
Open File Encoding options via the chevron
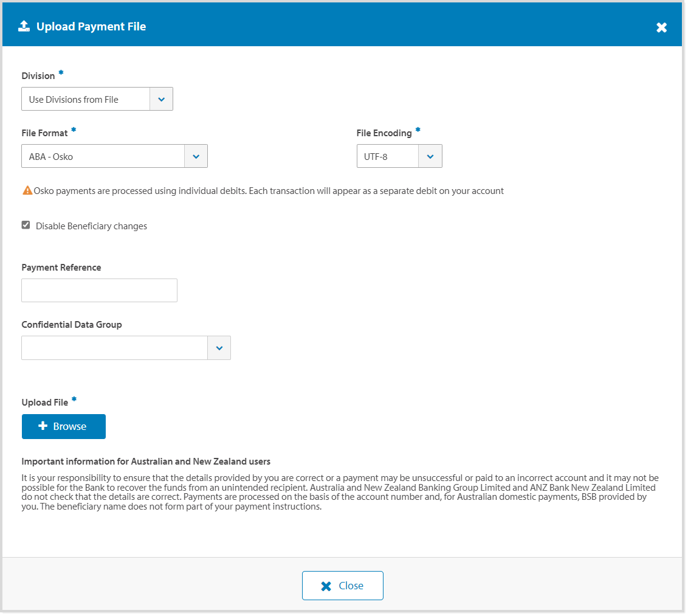430,156
